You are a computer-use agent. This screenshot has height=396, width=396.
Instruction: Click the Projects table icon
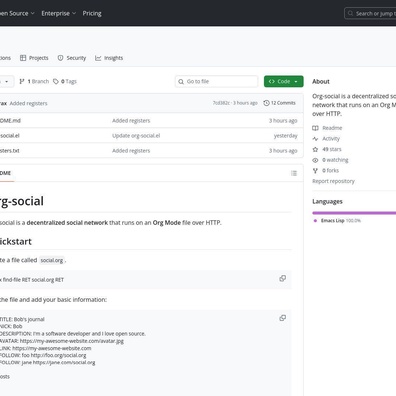click(23, 58)
